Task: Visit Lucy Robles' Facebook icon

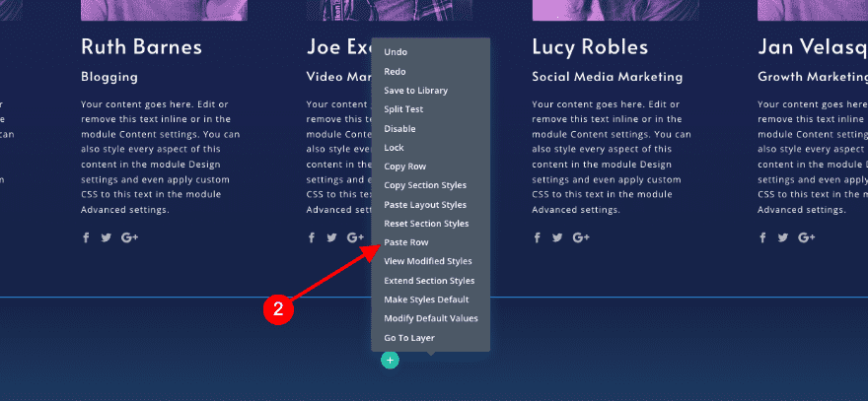Action: tap(537, 237)
